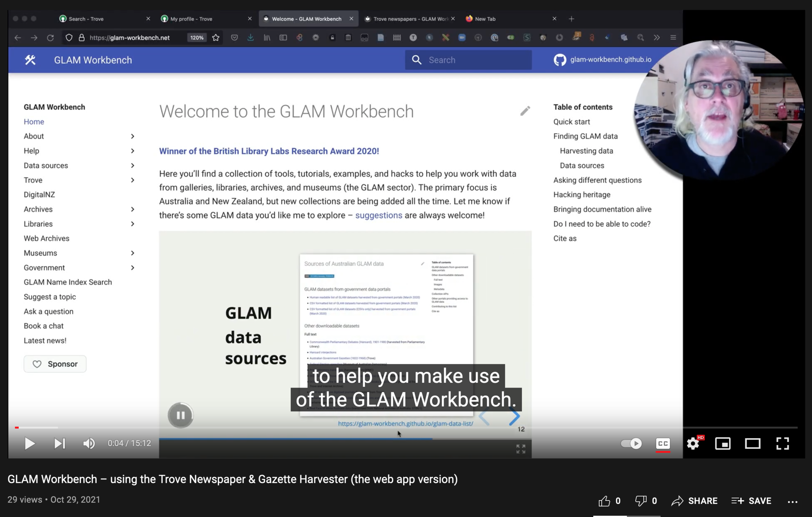Click the YouTube play button
The height and width of the screenshot is (517, 812).
[x=30, y=443]
